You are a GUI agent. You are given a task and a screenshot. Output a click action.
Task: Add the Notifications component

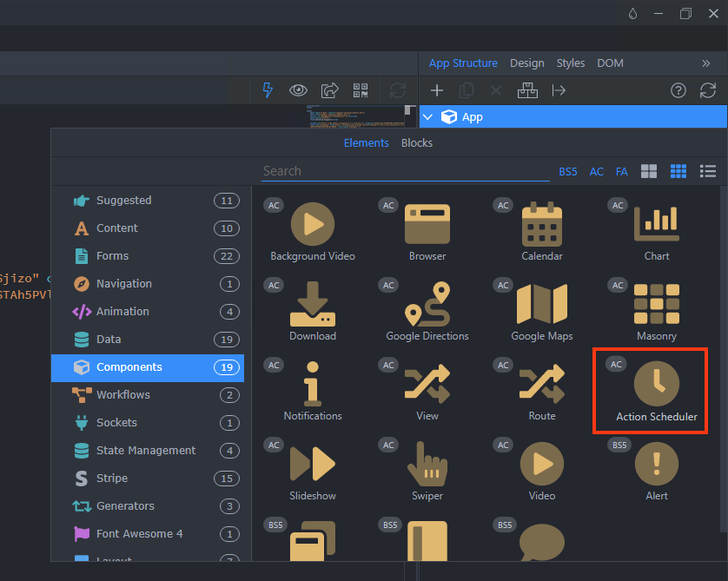click(x=313, y=391)
